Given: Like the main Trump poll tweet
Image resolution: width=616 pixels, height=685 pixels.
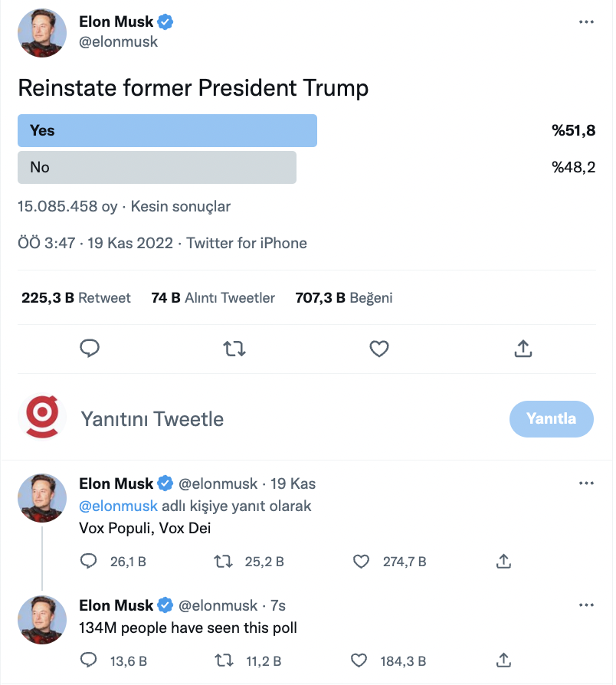Looking at the screenshot, I should click(x=378, y=349).
